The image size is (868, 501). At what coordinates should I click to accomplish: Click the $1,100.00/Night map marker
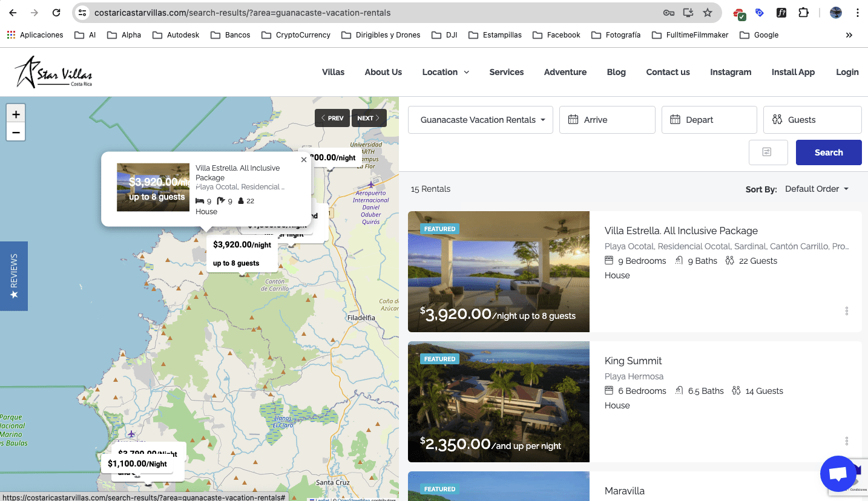137,463
